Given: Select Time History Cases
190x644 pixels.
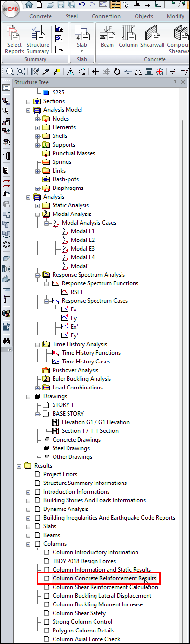Looking at the screenshot, I should tap(85, 362).
